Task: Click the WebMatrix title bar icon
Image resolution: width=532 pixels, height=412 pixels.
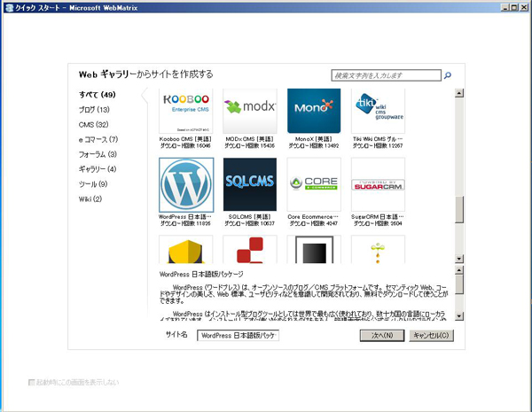Action: (10, 7)
